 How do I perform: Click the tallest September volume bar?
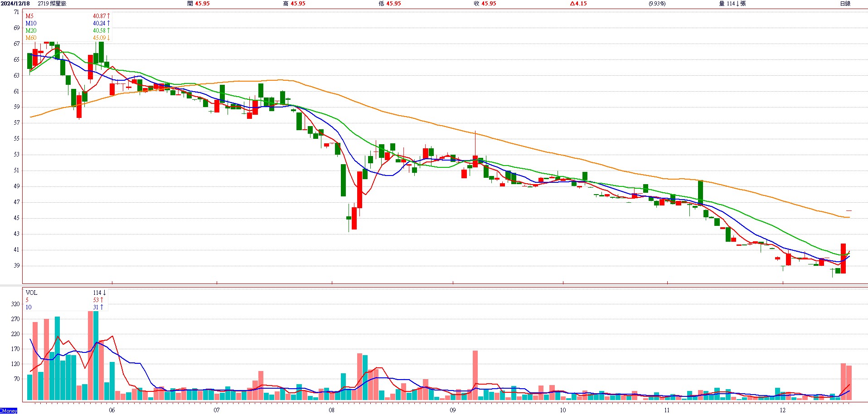click(x=475, y=375)
